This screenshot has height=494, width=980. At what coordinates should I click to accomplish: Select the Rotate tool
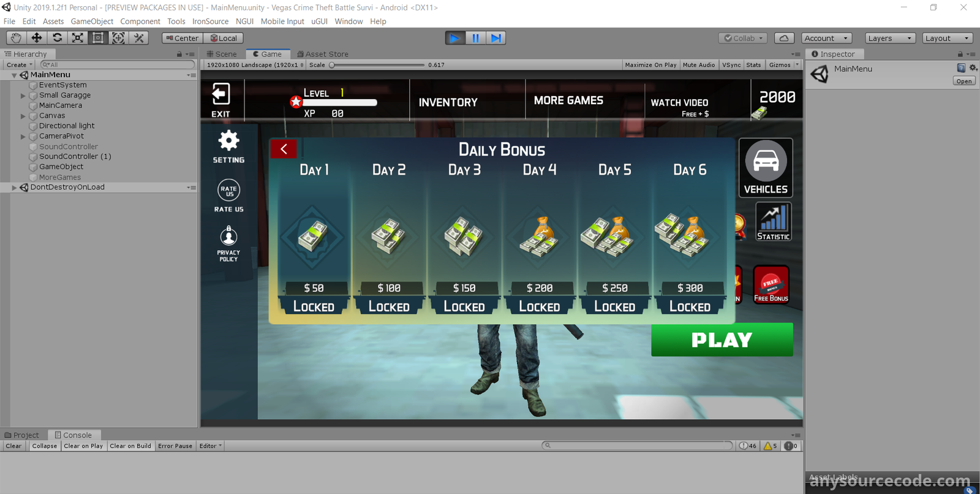click(x=57, y=38)
